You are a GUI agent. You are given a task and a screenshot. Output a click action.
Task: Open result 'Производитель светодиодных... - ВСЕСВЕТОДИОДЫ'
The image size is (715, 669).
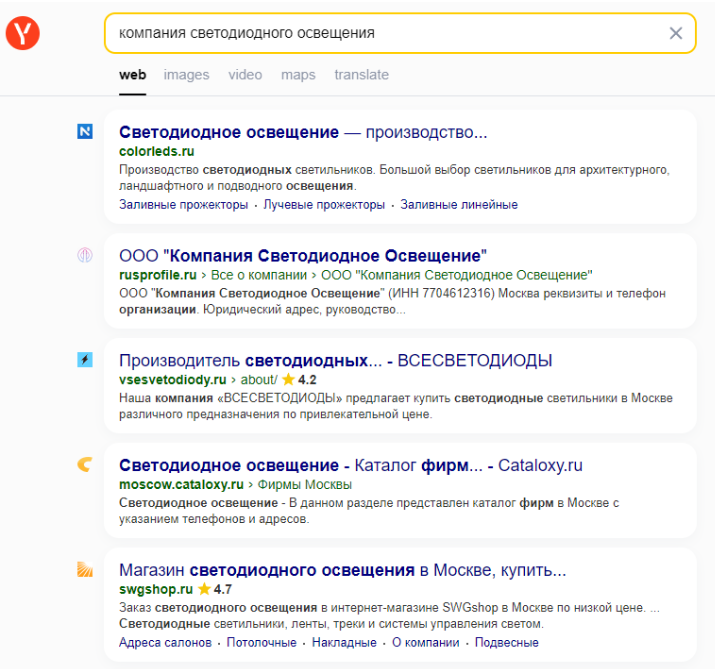[x=336, y=361]
